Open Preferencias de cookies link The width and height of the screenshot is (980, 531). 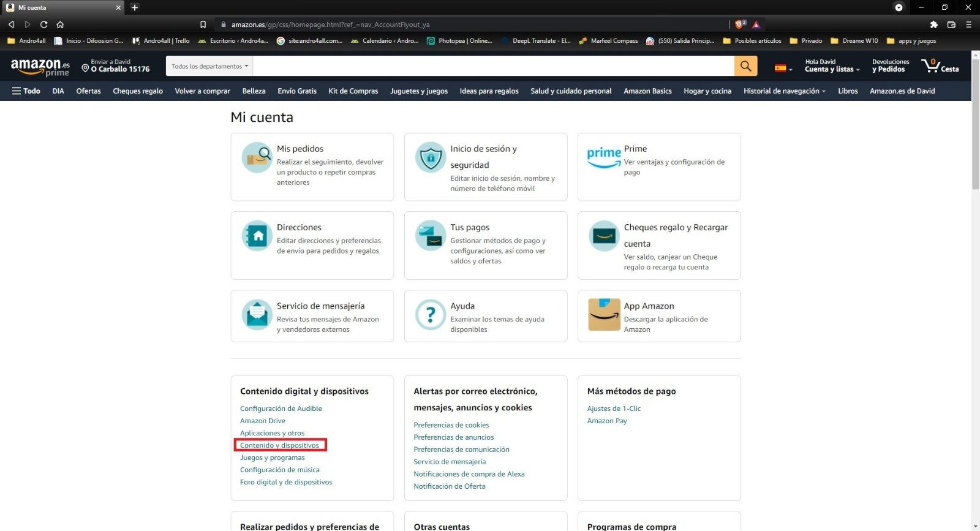451,425
